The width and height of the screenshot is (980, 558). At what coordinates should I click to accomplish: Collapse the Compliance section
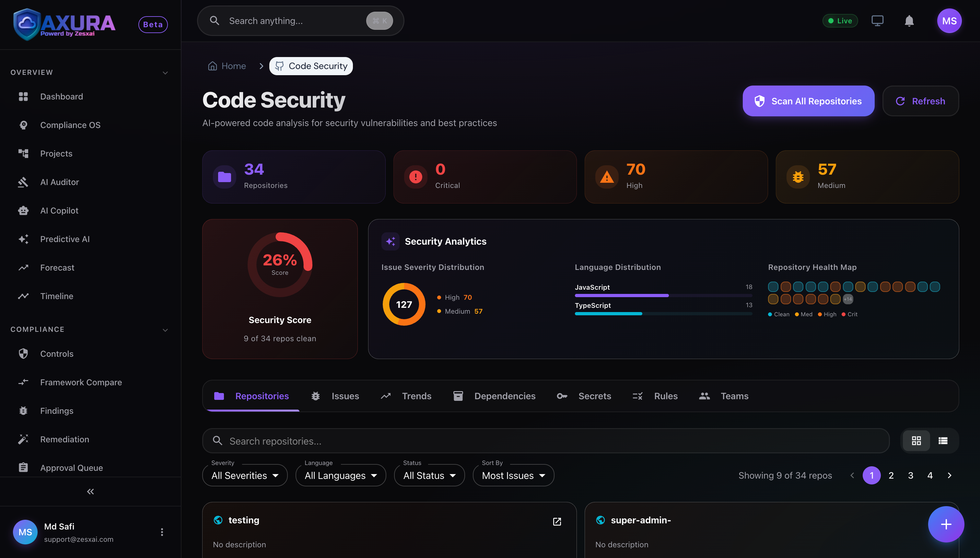(165, 329)
